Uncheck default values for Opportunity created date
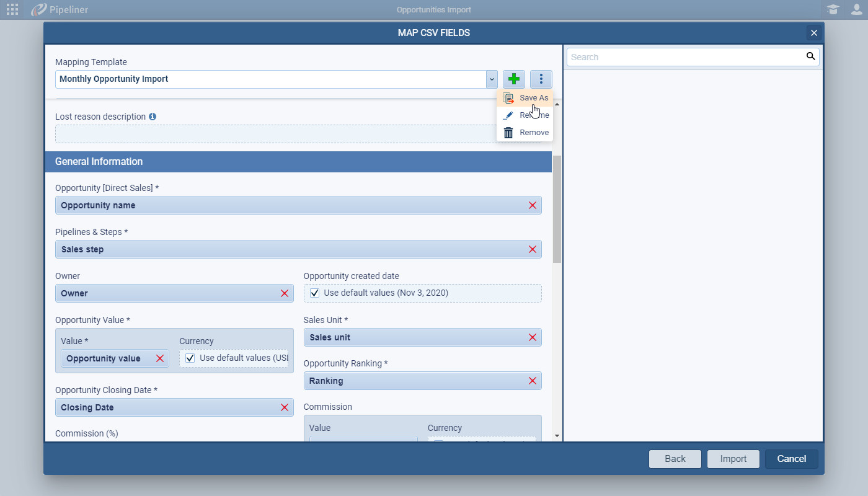The image size is (868, 496). tap(315, 293)
